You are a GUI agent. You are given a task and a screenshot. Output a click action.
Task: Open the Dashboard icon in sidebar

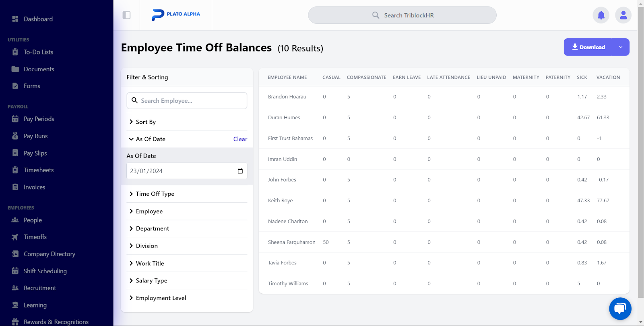point(15,19)
